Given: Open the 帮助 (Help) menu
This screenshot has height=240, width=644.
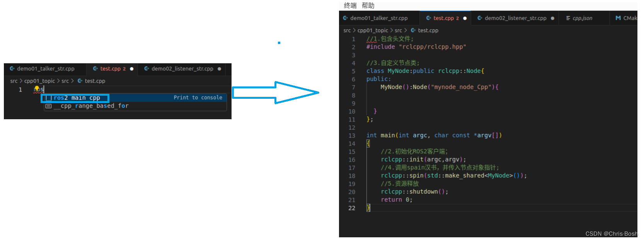Looking at the screenshot, I should [368, 5].
